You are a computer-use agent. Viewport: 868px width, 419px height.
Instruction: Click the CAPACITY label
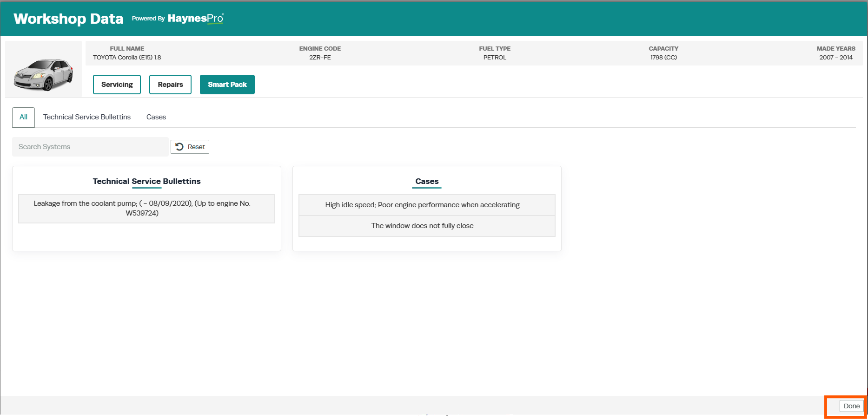tap(663, 48)
